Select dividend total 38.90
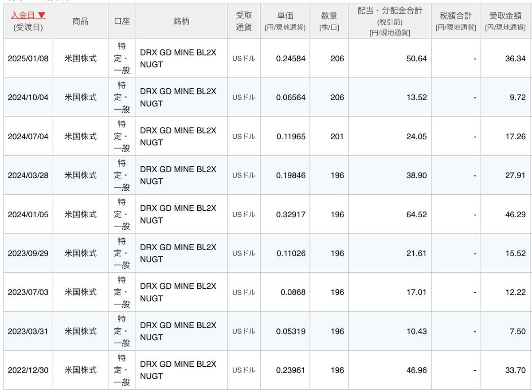 coord(416,176)
